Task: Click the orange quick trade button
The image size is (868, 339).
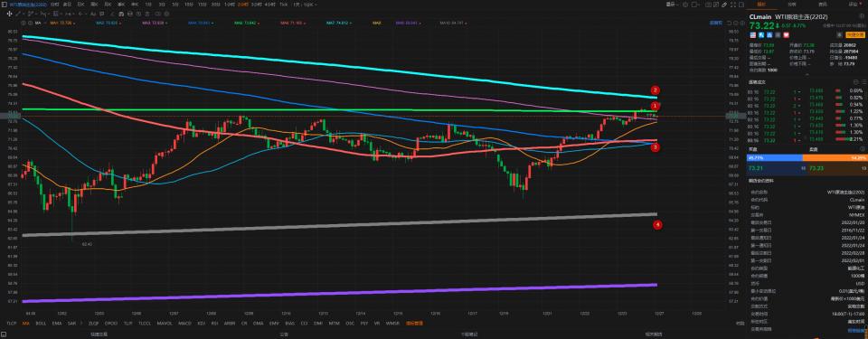Action: coord(855,35)
